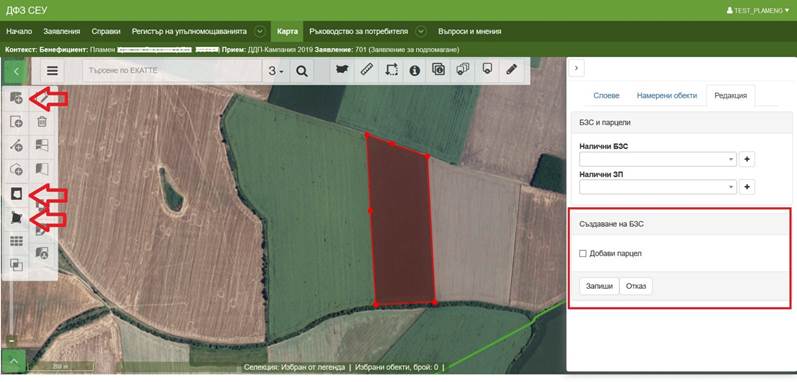
Task: Click the split parcel icon beside line tool
Action: pyautogui.click(x=42, y=146)
